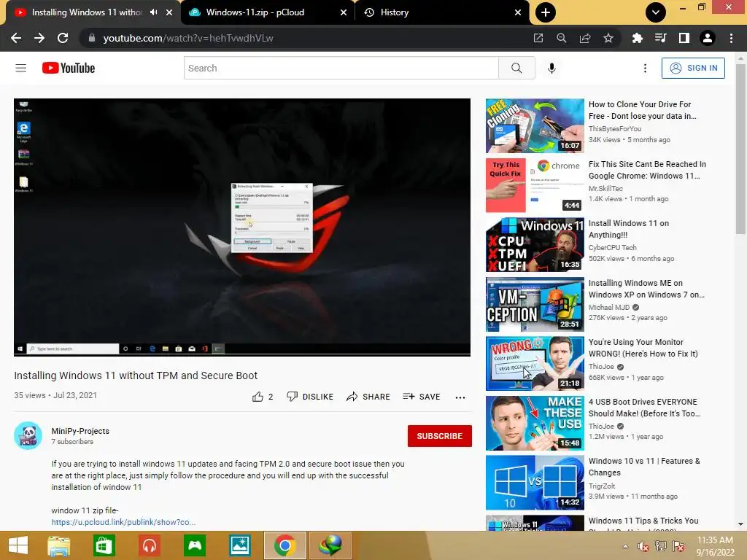The height and width of the screenshot is (560, 747).
Task: Show hidden tray icons arrow
Action: (625, 545)
